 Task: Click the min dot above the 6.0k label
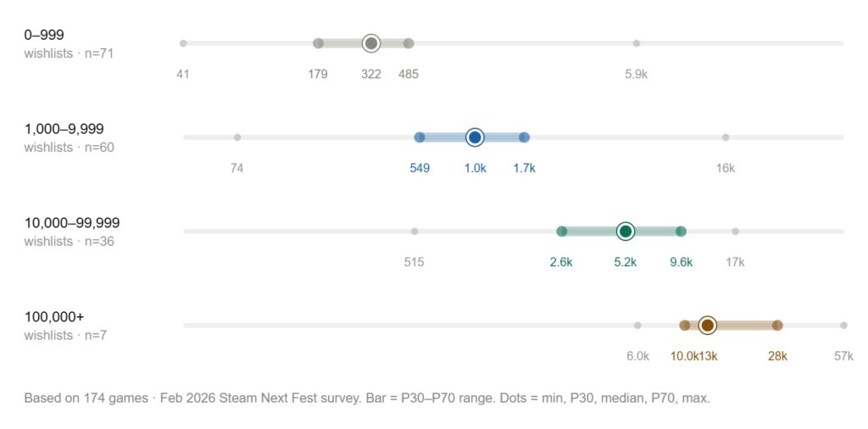pyautogui.click(x=637, y=326)
